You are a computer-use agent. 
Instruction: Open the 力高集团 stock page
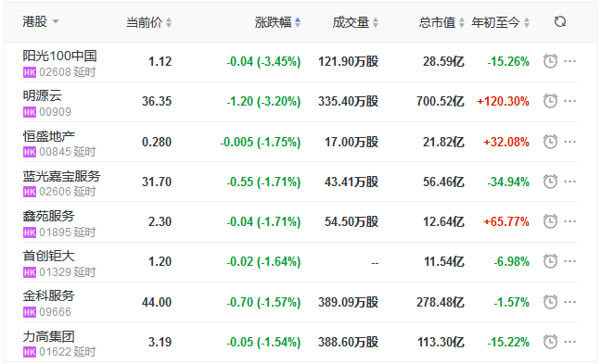point(48,336)
